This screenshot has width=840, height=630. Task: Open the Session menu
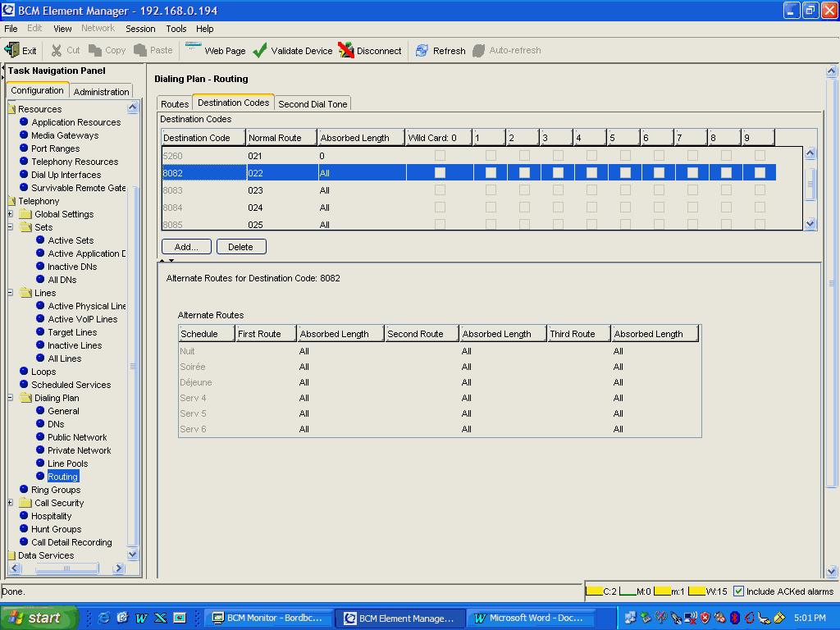click(140, 29)
